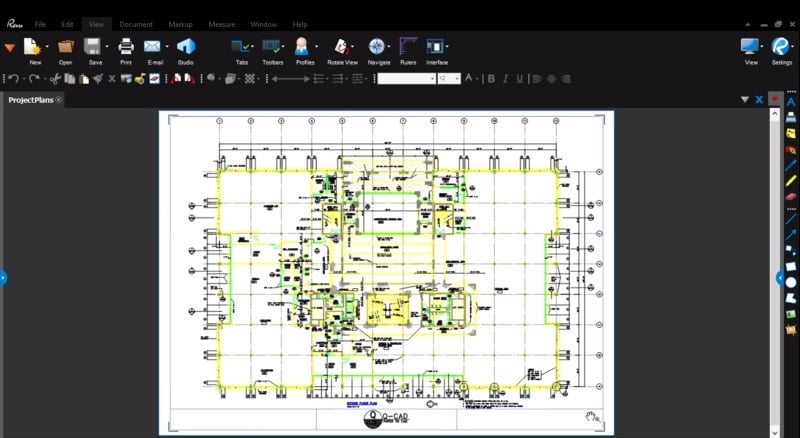Print the drawing with the Print icon
Screen dimensions: 800x438
[126, 46]
